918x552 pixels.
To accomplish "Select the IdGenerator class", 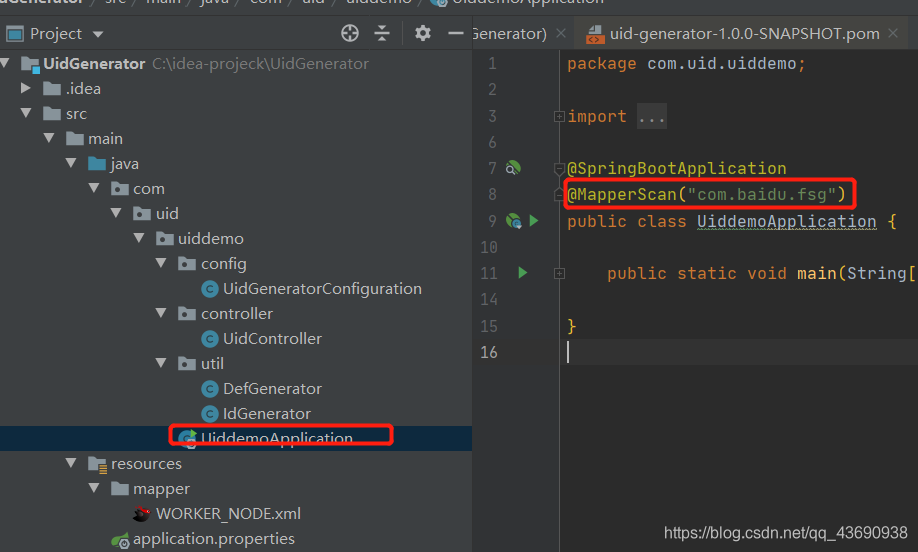I will tap(255, 414).
